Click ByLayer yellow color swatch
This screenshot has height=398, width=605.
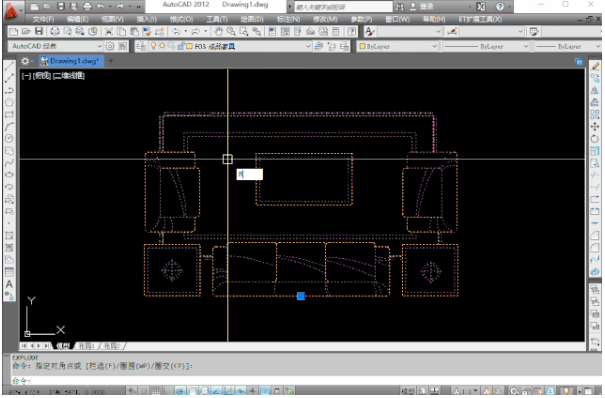pyautogui.click(x=362, y=46)
